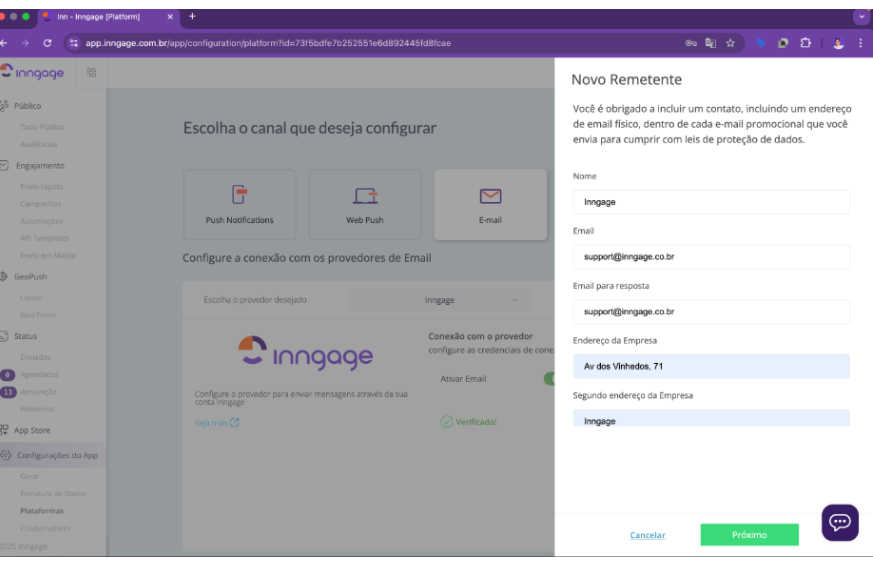
Task: Click the Email para resposta field
Action: tap(711, 312)
